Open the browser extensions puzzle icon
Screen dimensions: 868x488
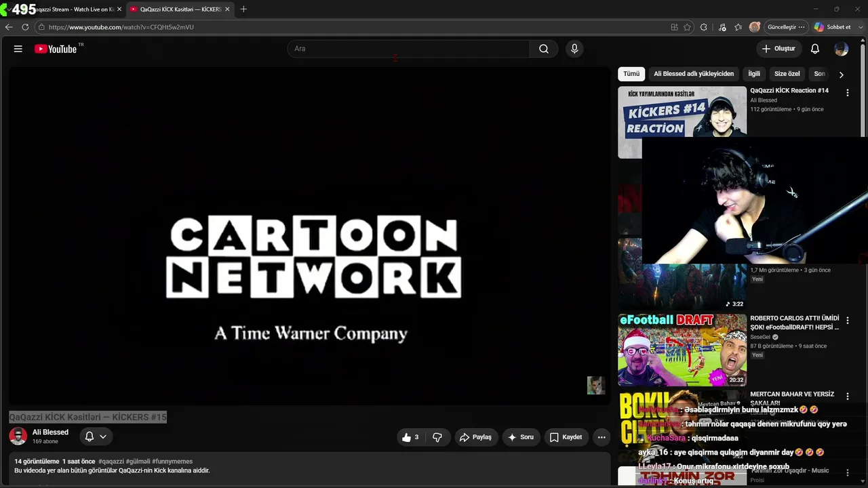703,27
